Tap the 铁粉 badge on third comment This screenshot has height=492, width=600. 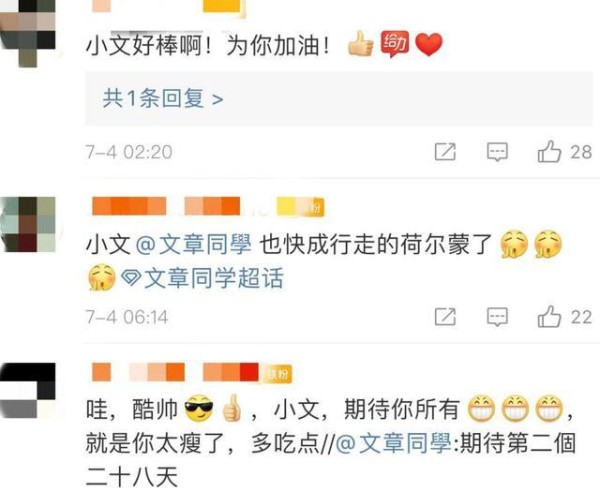coord(276,373)
